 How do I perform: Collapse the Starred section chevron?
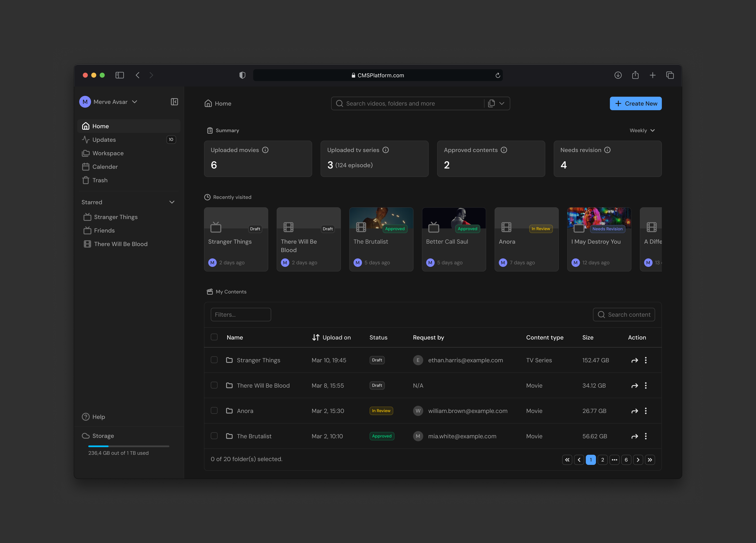click(172, 202)
